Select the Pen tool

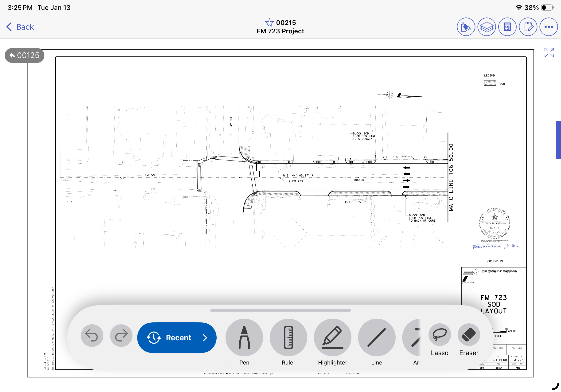(x=244, y=337)
